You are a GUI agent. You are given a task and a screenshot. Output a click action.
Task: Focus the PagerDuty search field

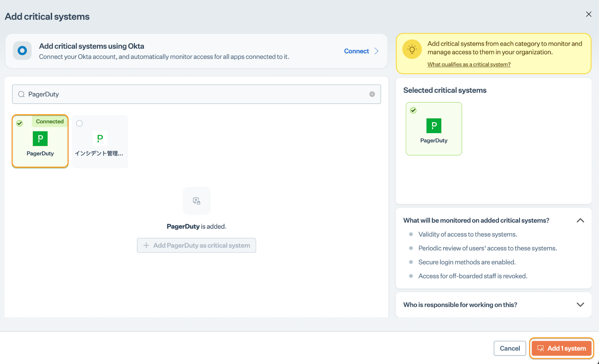click(x=196, y=94)
